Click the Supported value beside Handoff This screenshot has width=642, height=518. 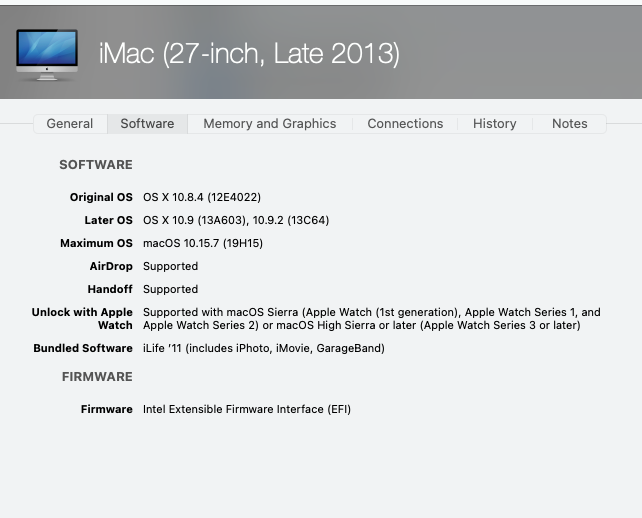pyautogui.click(x=170, y=289)
